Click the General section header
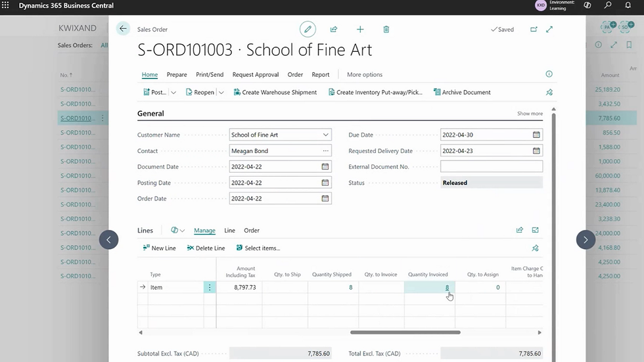 [150, 113]
